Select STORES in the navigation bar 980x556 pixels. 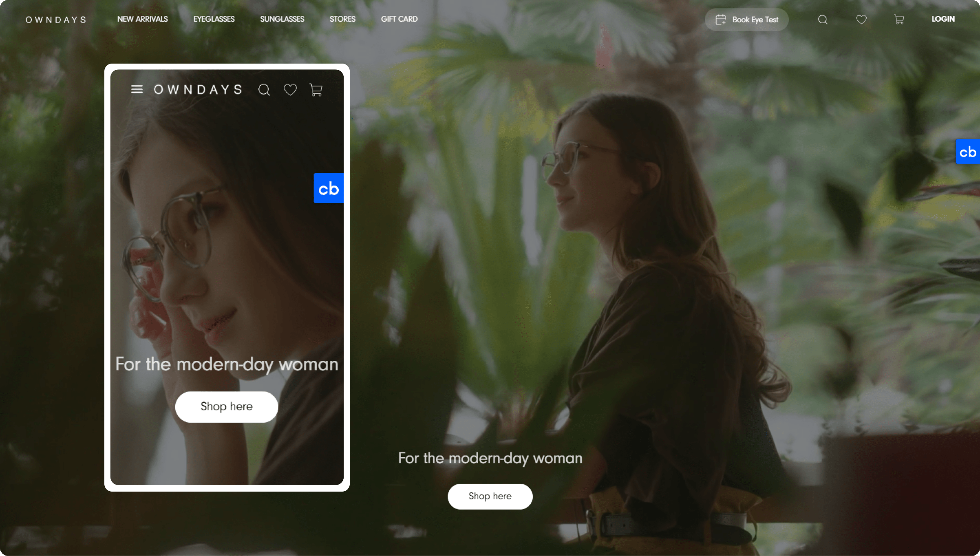pyautogui.click(x=342, y=19)
